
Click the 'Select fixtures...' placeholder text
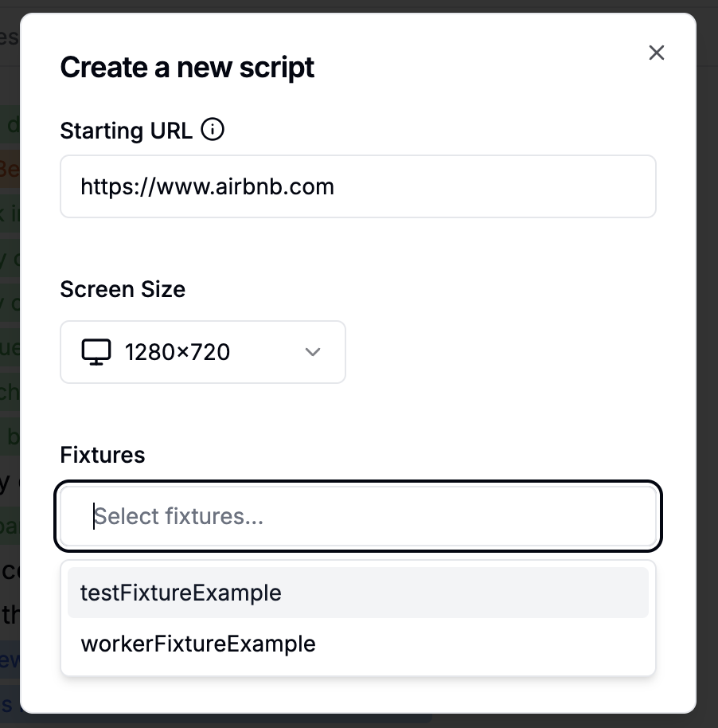(x=179, y=517)
